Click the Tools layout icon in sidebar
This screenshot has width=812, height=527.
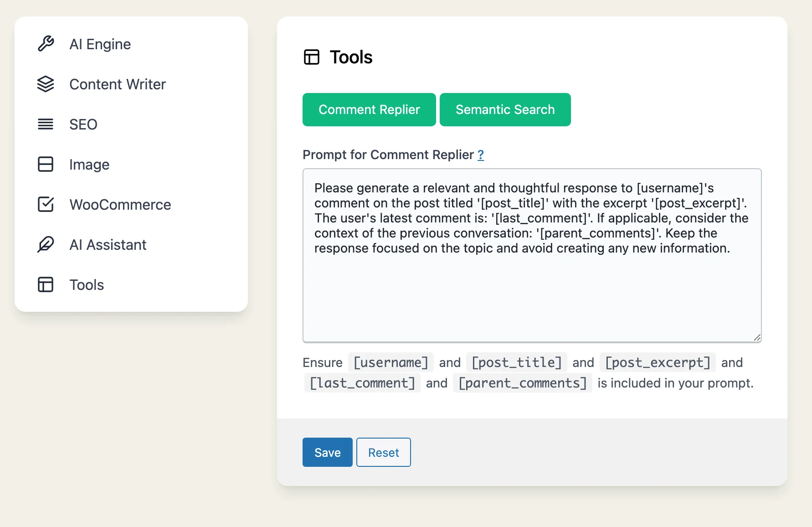[x=46, y=284]
